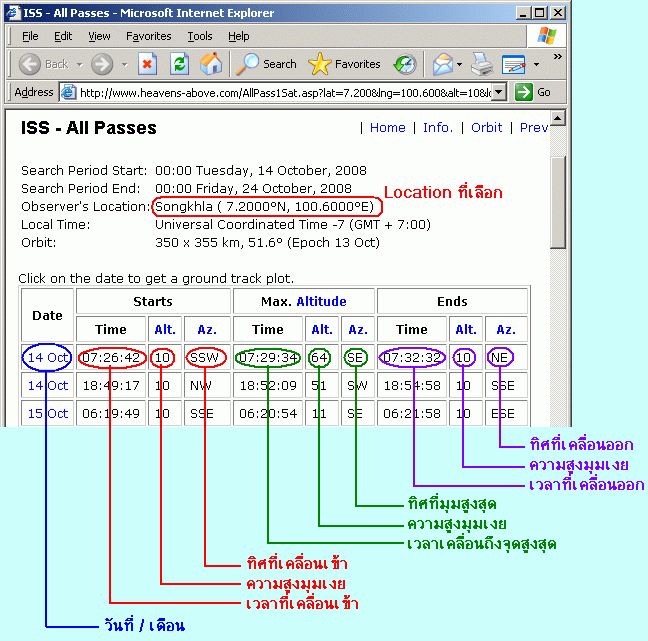Image resolution: width=648 pixels, height=641 pixels.
Task: Click the start time 07:26:42 cell
Action: point(111,357)
